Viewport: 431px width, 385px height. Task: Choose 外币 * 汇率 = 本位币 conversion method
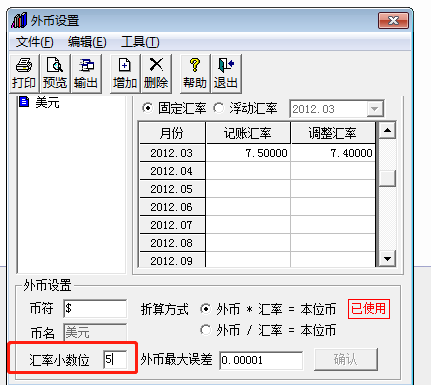[206, 309]
